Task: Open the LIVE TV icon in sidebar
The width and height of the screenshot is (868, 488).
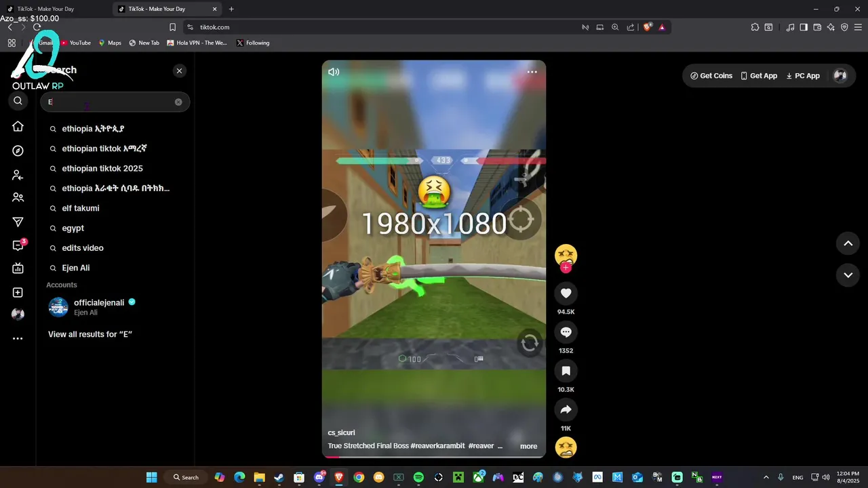Action: [x=18, y=268]
